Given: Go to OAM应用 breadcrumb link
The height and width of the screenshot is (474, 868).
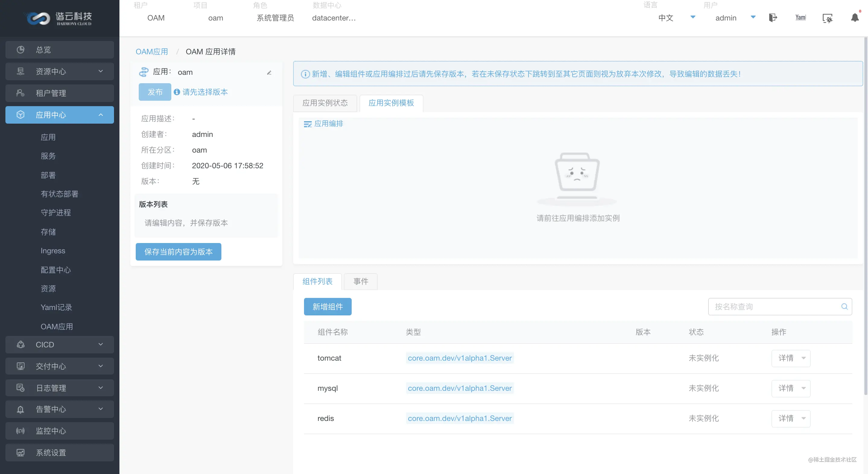Looking at the screenshot, I should (x=152, y=52).
